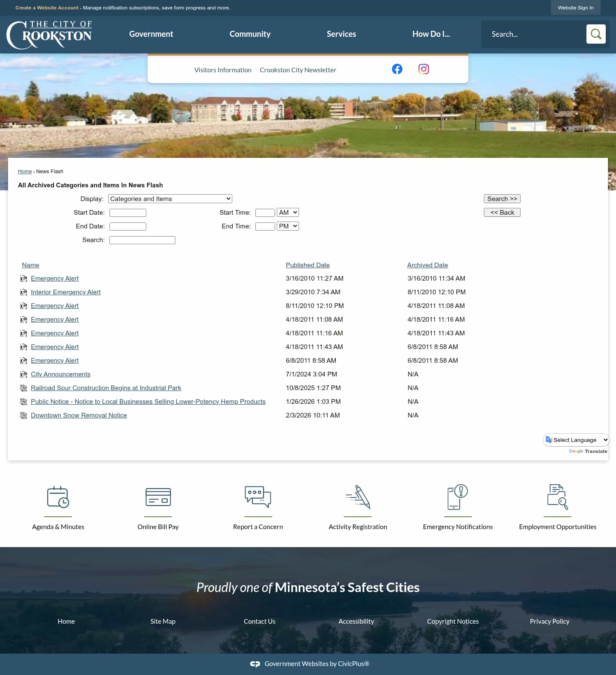Open the City Announcements link
This screenshot has height=675, width=616.
tap(60, 374)
